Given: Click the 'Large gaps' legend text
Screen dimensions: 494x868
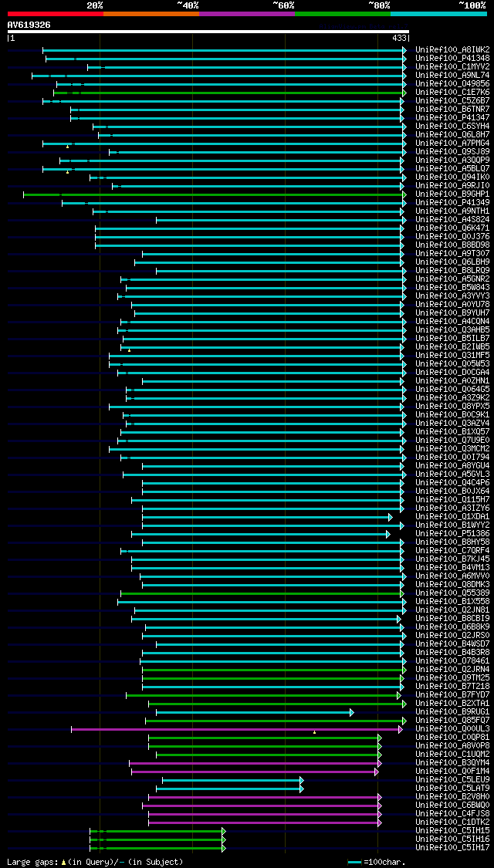Looking at the screenshot, I should pos(33,863).
